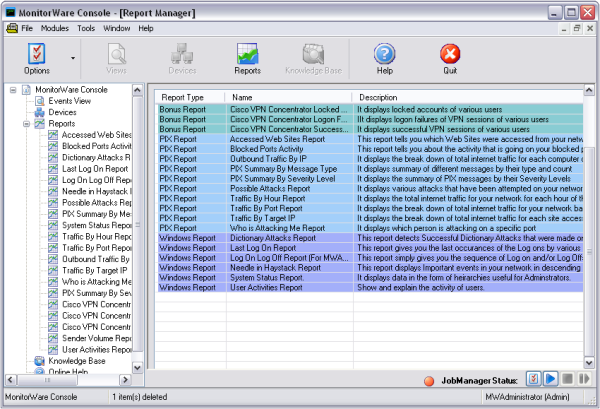600x409 pixels.
Task: Open the Options toolbar button
Action: [x=37, y=59]
